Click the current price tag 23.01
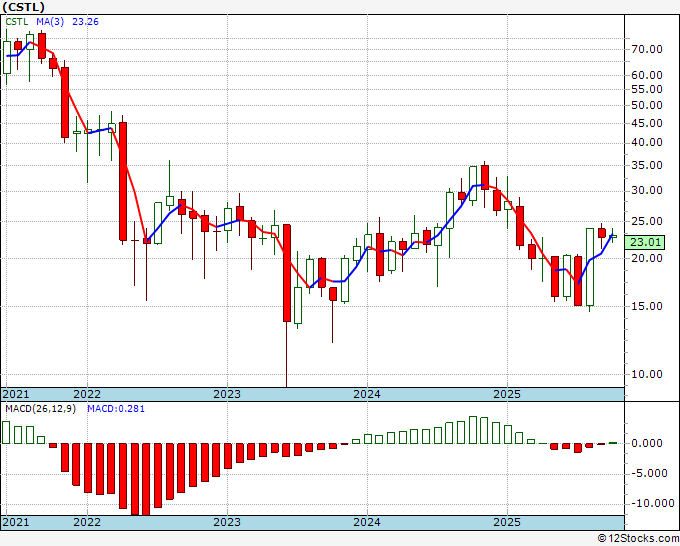Screen dimensions: 680x546 click(646, 242)
